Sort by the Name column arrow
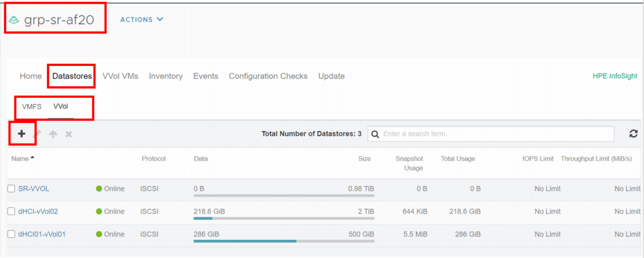644x258 pixels. click(x=32, y=158)
